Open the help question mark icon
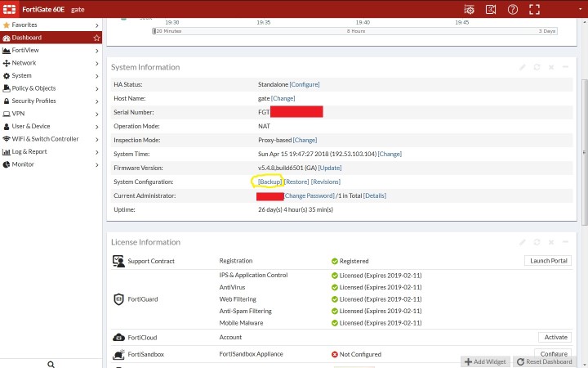This screenshot has width=588, height=368. tap(512, 9)
